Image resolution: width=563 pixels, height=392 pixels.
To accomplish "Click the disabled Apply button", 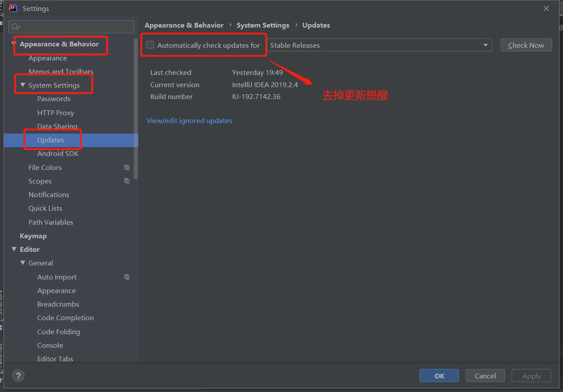I will (531, 376).
